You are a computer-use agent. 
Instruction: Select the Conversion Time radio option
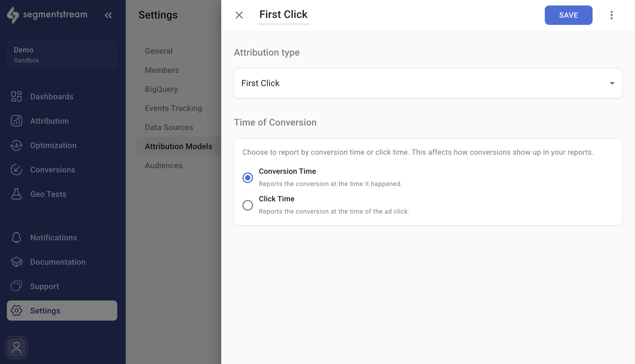[248, 178]
